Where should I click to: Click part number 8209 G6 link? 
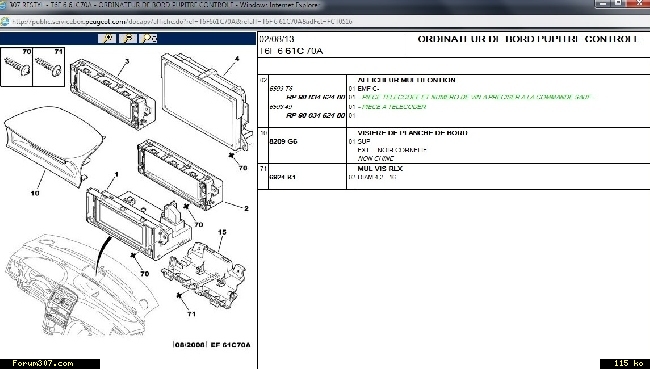283,141
